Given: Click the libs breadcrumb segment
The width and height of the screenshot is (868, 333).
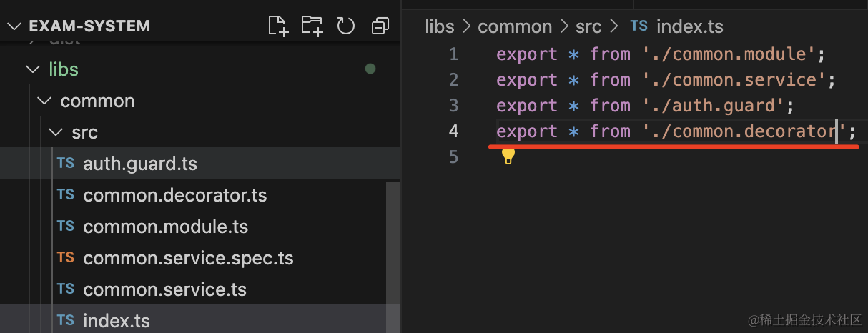Looking at the screenshot, I should click(x=439, y=26).
